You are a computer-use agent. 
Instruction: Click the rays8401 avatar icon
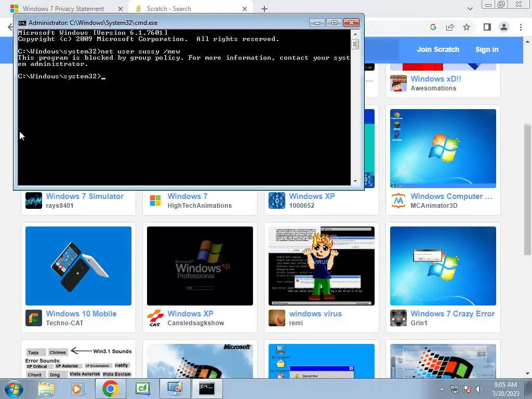pos(34,201)
